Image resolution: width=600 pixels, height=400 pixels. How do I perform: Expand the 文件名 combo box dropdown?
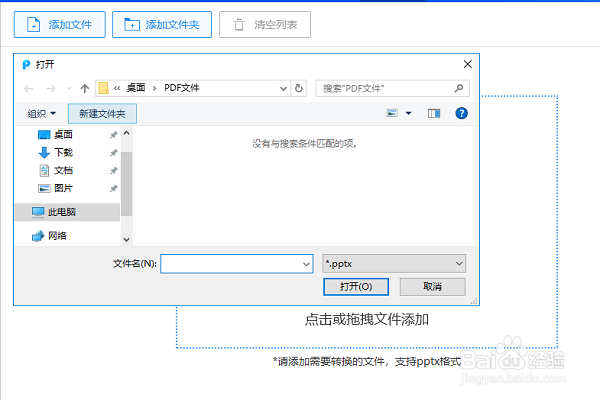click(306, 264)
